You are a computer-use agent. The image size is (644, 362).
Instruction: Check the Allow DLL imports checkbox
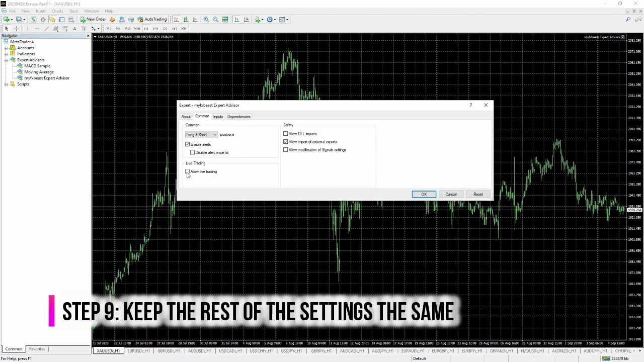pos(286,134)
